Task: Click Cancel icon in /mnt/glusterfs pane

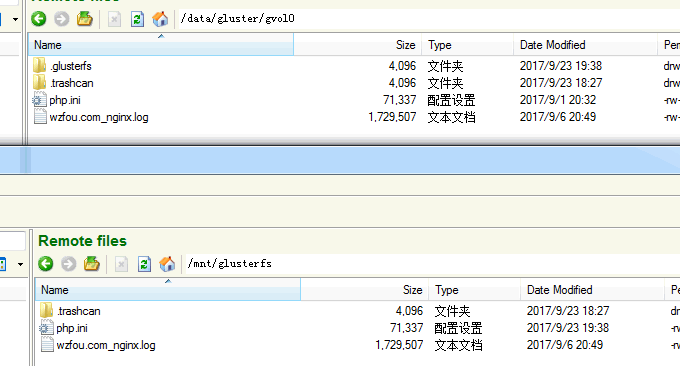Action: coord(121,264)
